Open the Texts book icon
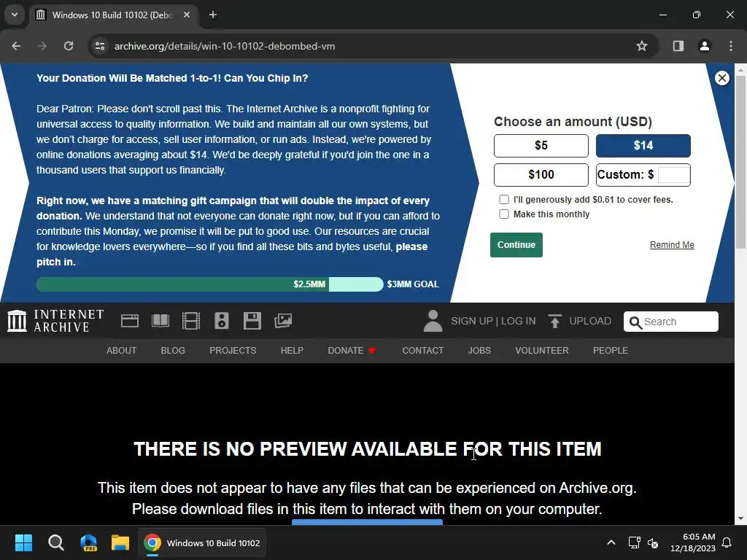 (160, 321)
